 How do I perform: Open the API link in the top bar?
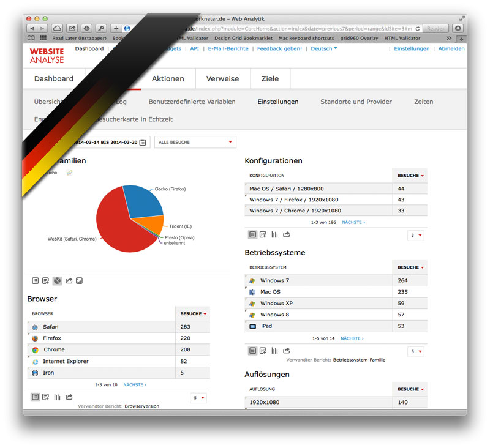[x=194, y=48]
